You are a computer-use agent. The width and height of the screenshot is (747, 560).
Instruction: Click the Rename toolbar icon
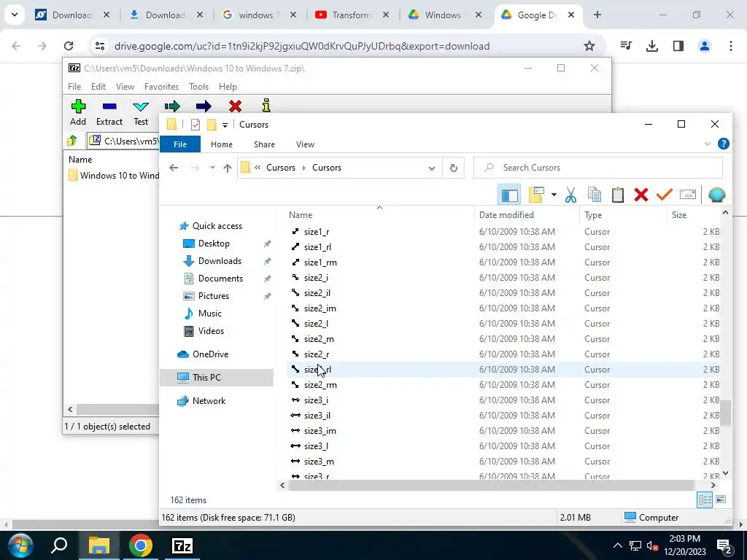pos(687,194)
